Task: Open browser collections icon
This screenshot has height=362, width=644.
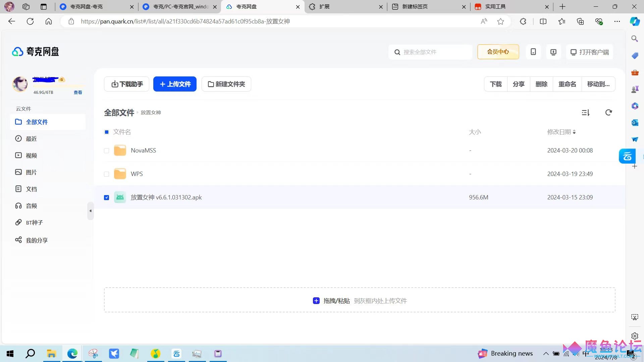Action: pyautogui.click(x=580, y=21)
